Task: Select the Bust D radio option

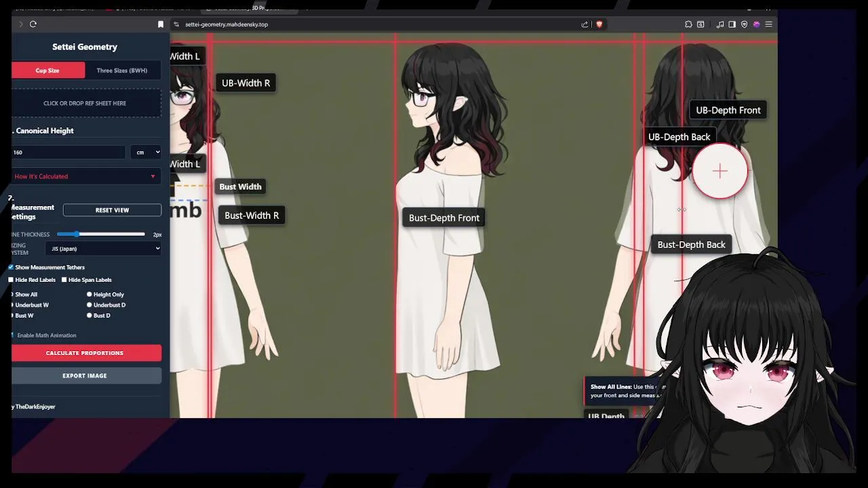Action: [89, 316]
